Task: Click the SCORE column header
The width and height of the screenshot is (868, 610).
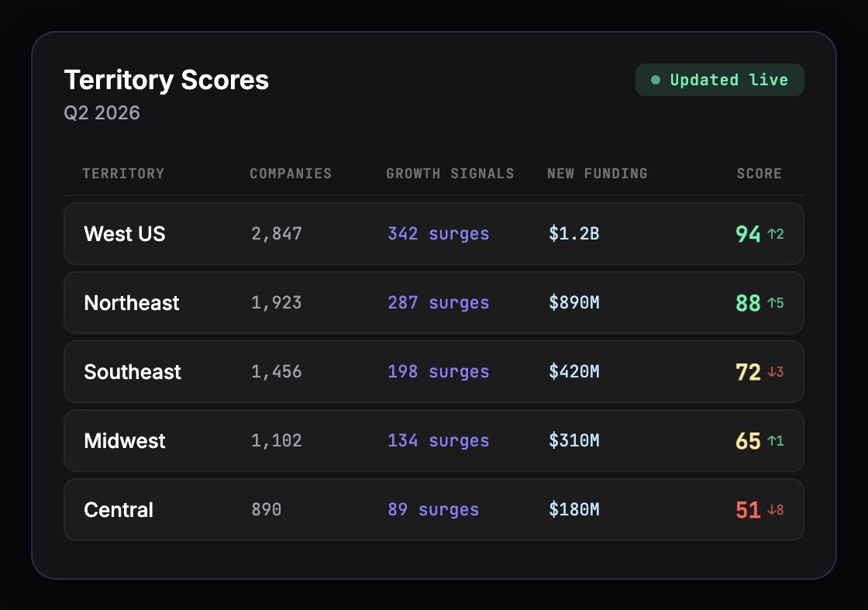Action: [759, 174]
